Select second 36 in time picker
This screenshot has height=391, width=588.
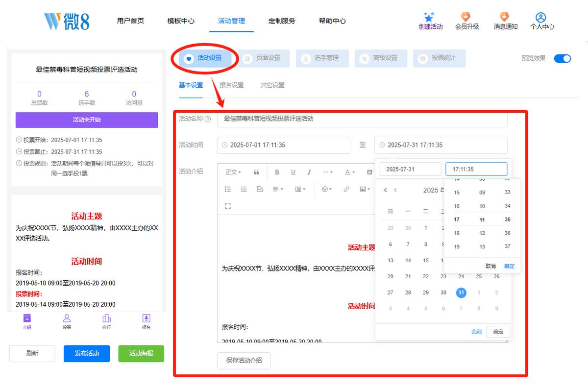click(508, 233)
